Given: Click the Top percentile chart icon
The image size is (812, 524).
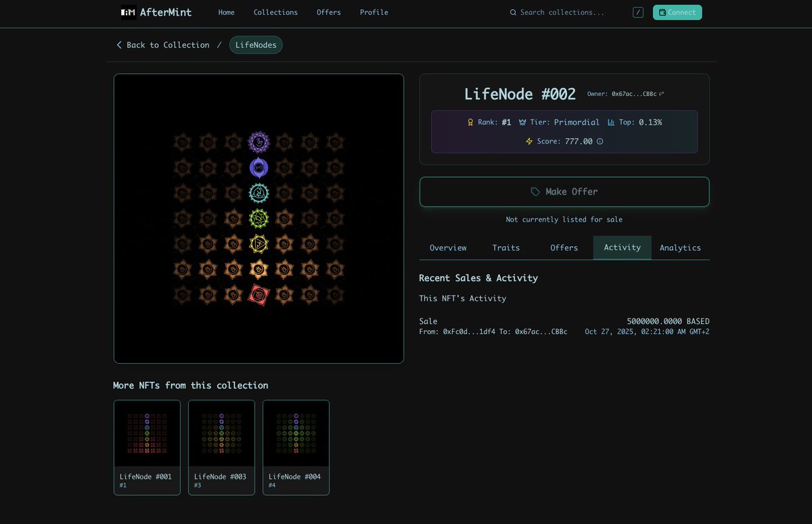Looking at the screenshot, I should (x=611, y=122).
